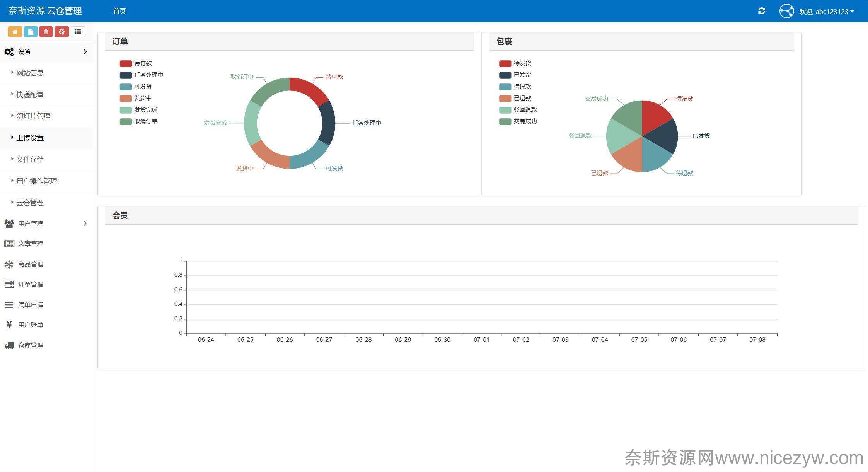Open 文件存储 submenu item

(x=47, y=159)
